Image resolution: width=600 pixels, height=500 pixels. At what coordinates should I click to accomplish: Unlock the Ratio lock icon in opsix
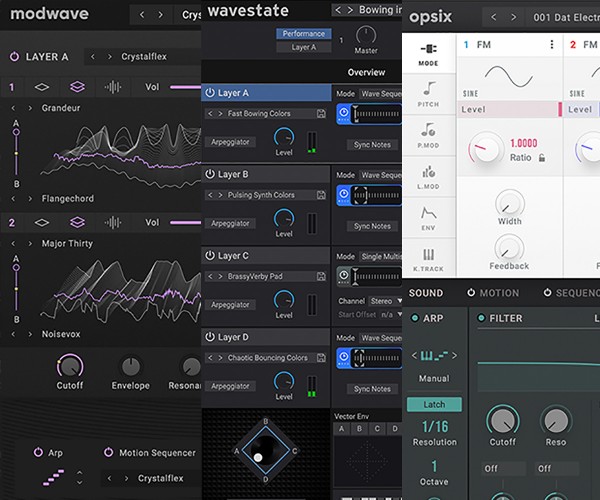(542, 158)
